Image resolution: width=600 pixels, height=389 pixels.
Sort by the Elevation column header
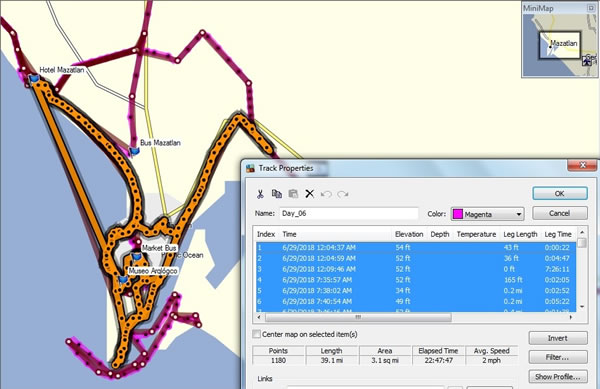click(409, 234)
